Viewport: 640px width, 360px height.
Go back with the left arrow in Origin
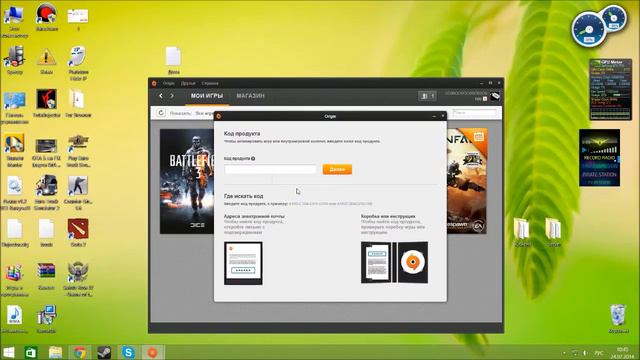pos(161,96)
